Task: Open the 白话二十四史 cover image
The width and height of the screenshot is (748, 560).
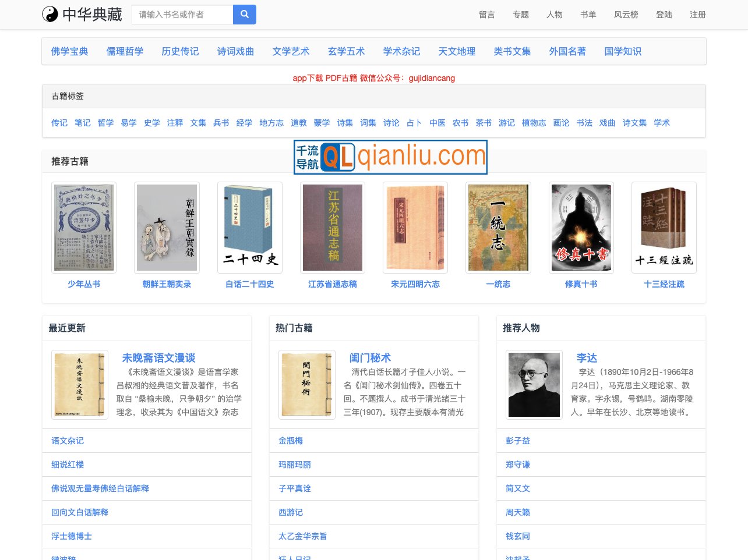Action: click(249, 227)
